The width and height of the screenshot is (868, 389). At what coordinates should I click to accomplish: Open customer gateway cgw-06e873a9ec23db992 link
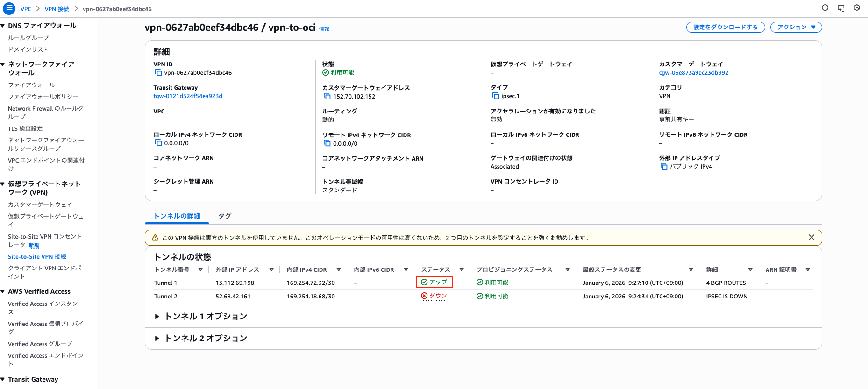[x=694, y=72]
